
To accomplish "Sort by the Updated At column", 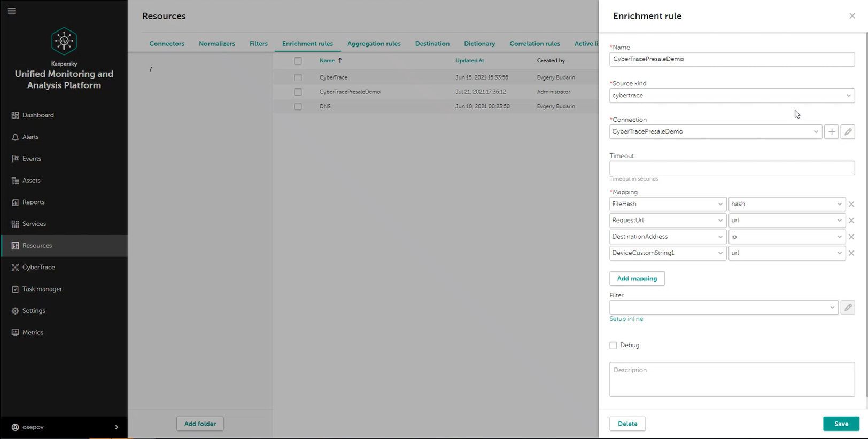I will coord(470,61).
